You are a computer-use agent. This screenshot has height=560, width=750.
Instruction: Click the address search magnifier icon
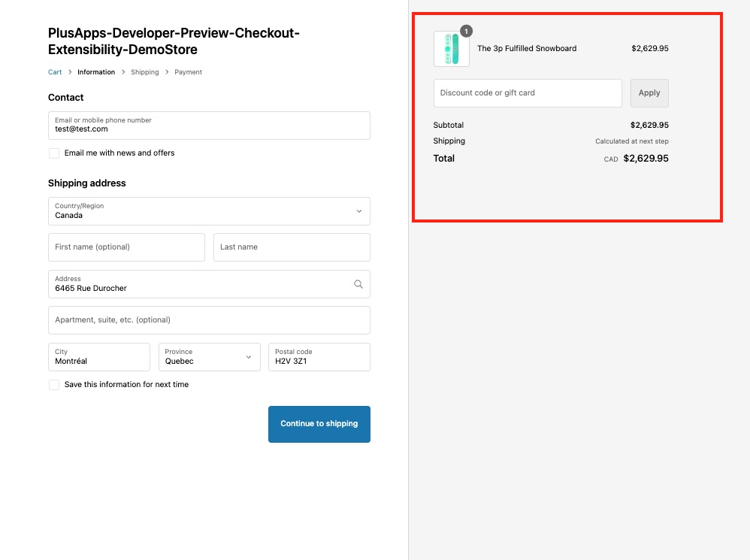(358, 284)
